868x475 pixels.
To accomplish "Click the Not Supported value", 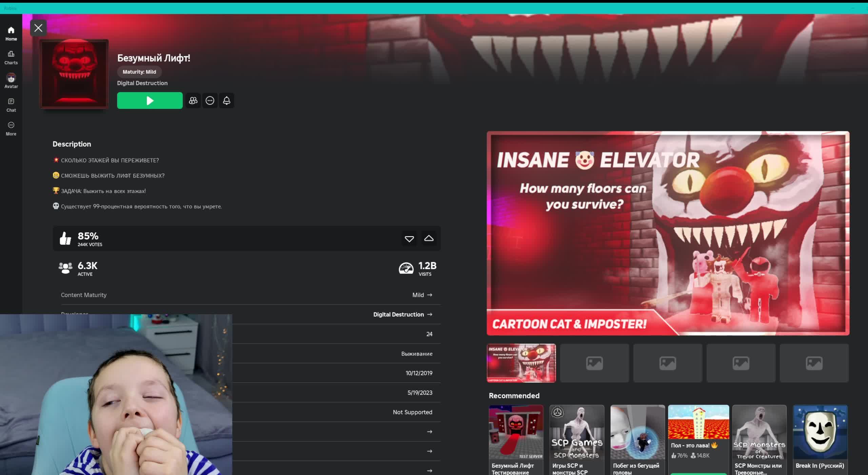I will pyautogui.click(x=412, y=412).
